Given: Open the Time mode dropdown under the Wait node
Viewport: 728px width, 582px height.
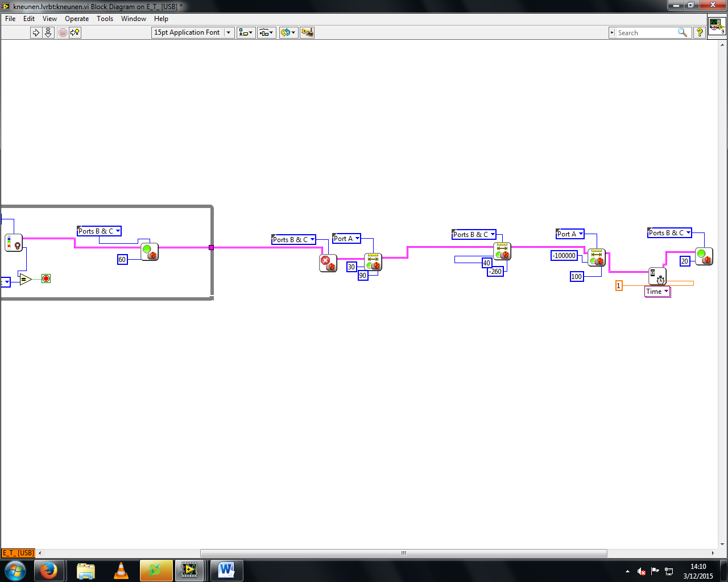Looking at the screenshot, I should (657, 292).
